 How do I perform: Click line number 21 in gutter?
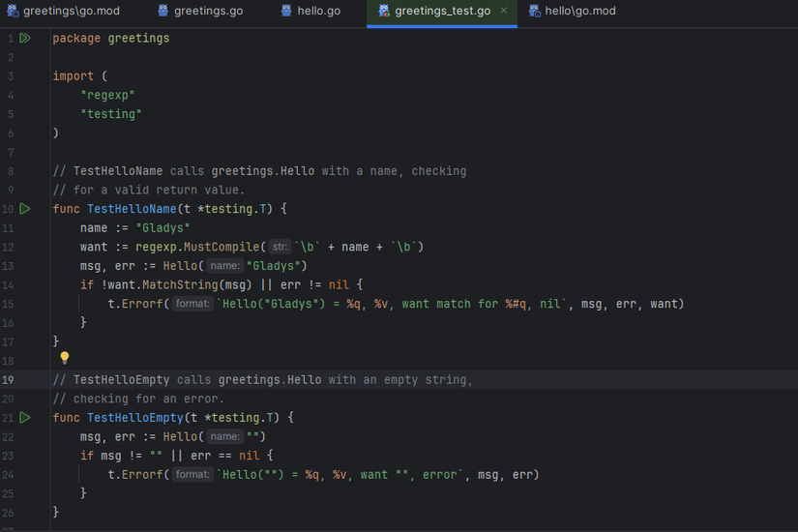coord(8,418)
